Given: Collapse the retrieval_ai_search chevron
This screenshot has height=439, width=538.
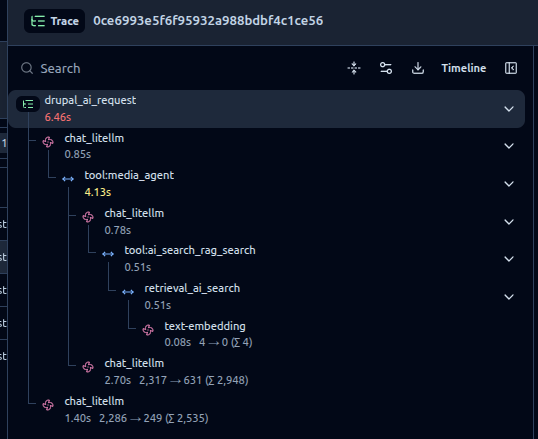Looking at the screenshot, I should tap(509, 297).
